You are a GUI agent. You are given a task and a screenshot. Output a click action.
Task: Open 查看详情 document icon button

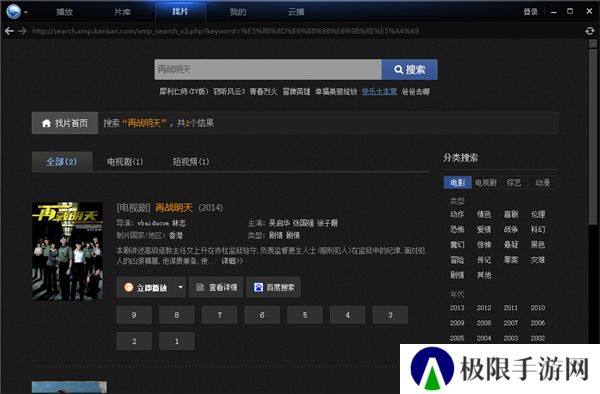point(216,287)
